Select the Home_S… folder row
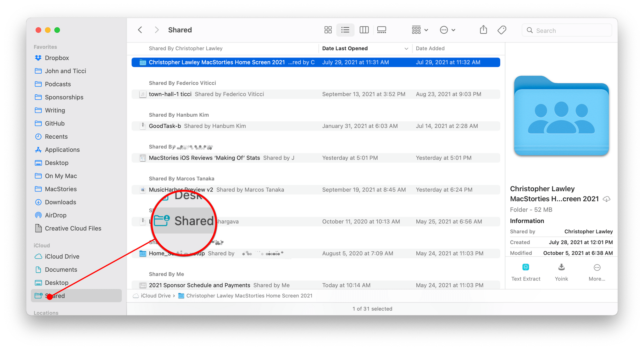The image size is (644, 350). [x=316, y=253]
